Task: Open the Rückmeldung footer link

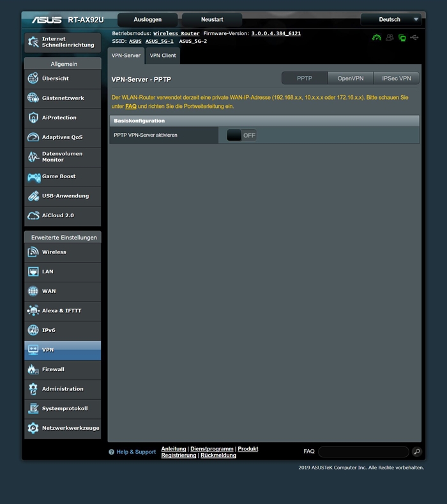Action: [218, 455]
